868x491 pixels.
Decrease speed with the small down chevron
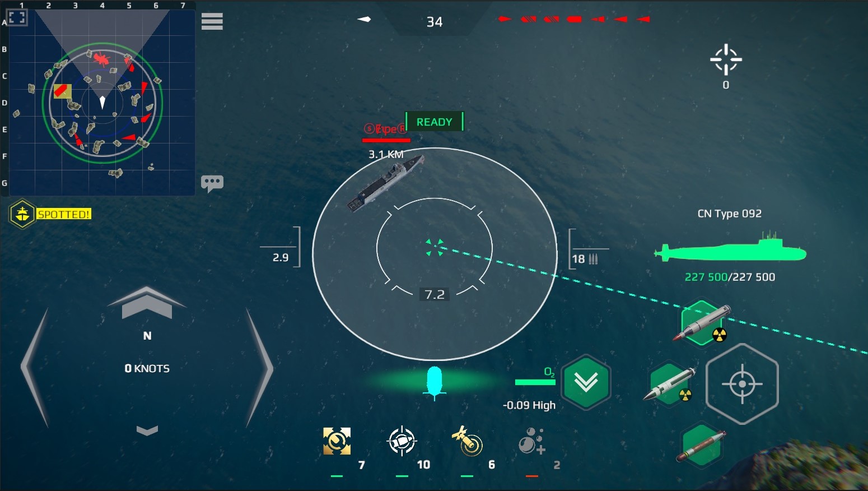coord(147,430)
